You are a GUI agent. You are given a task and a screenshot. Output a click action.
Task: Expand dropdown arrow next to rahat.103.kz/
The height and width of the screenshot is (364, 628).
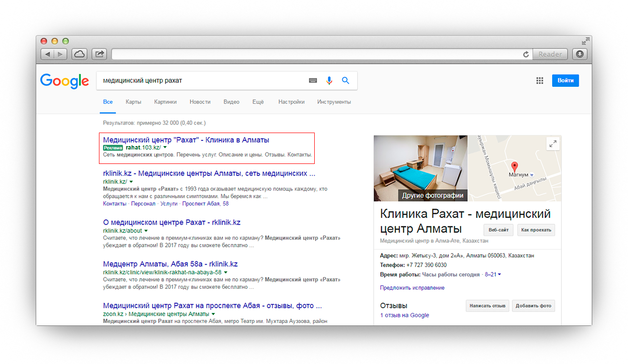click(165, 148)
